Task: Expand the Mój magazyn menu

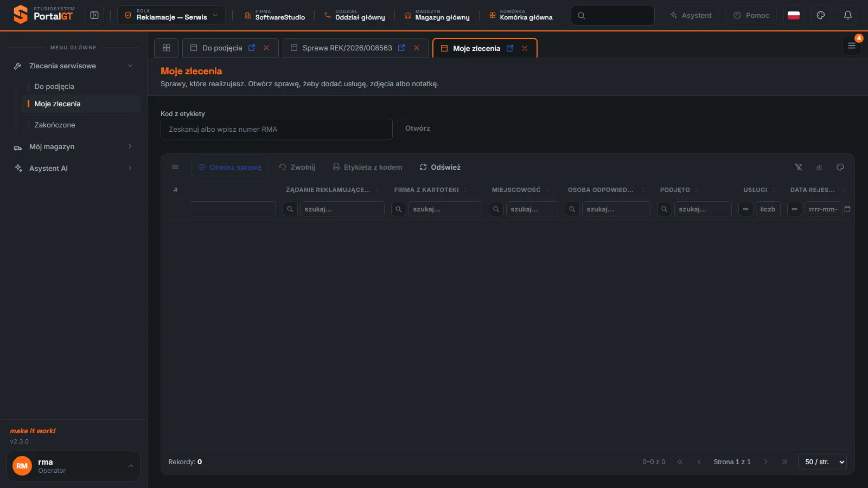Action: [x=73, y=146]
